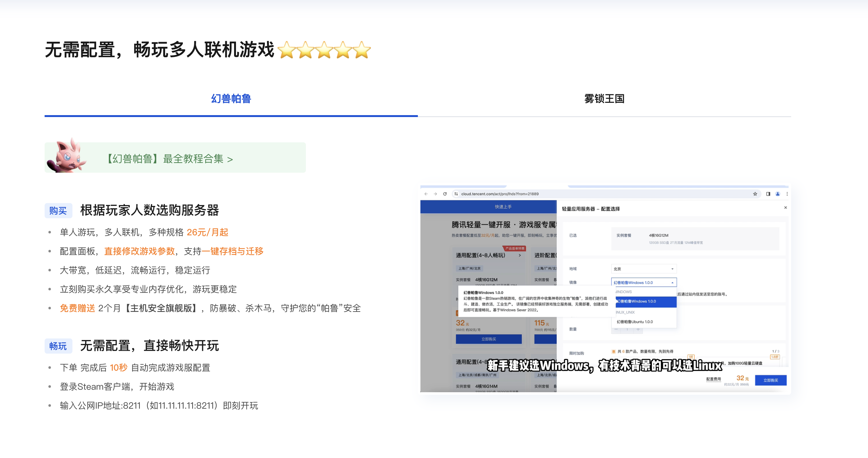The image size is (868, 458).
Task: Select the highlighted 幻兽帕鲁Windows 1.0.0 option
Action: [x=646, y=301]
